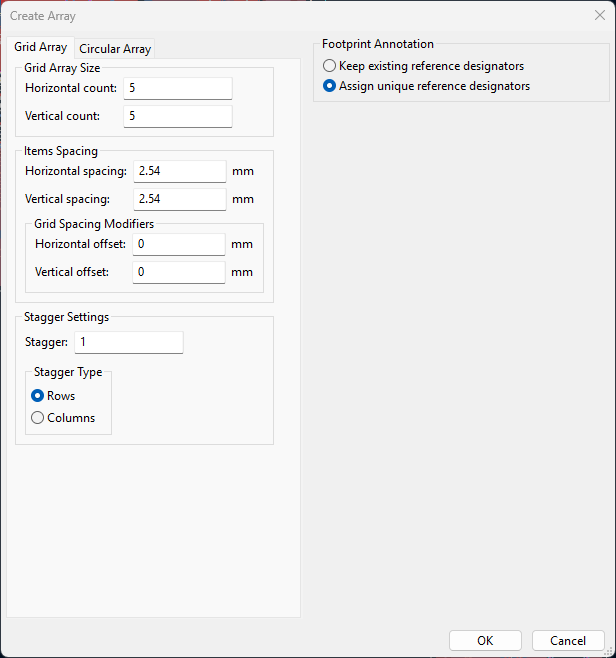Focus the Vertical count input field
The width and height of the screenshot is (616, 658).
pyautogui.click(x=177, y=116)
